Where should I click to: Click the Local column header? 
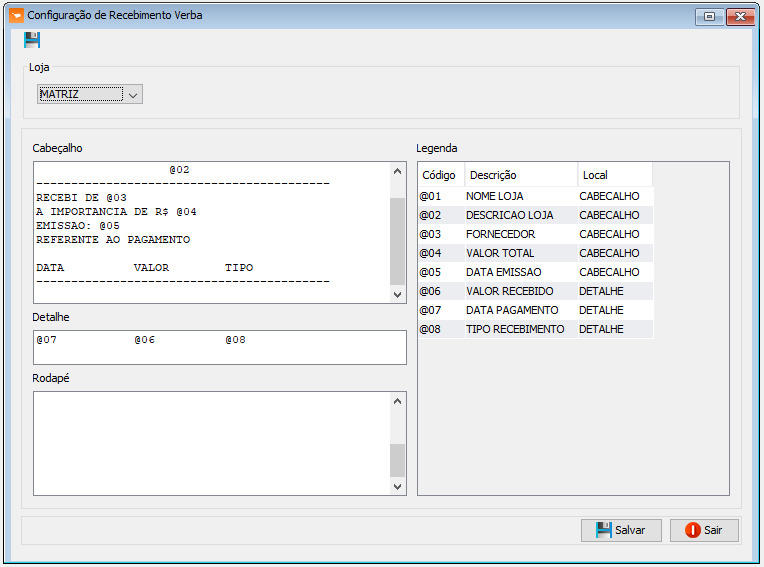[x=614, y=175]
